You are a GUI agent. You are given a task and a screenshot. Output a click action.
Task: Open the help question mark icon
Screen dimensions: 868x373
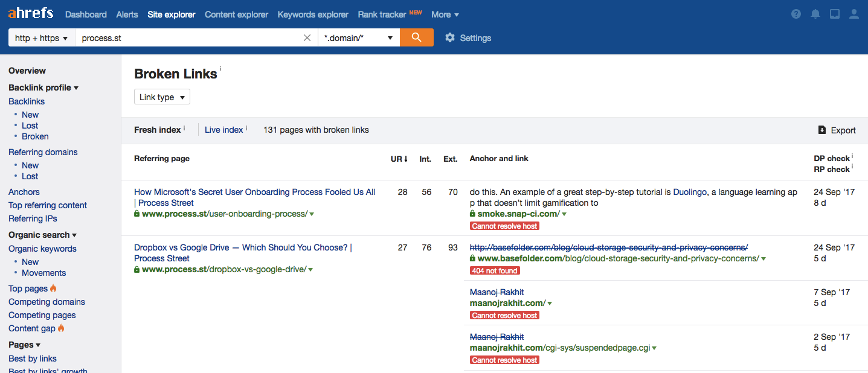(x=796, y=14)
